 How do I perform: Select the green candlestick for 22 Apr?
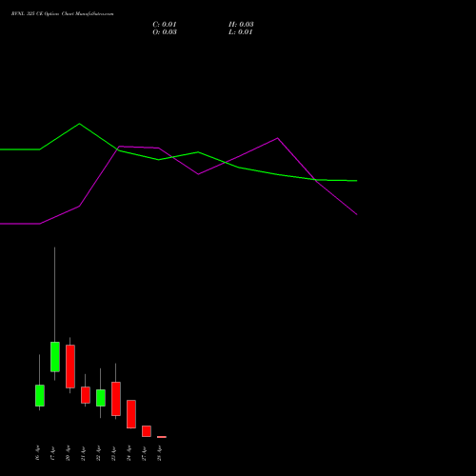coord(101,398)
